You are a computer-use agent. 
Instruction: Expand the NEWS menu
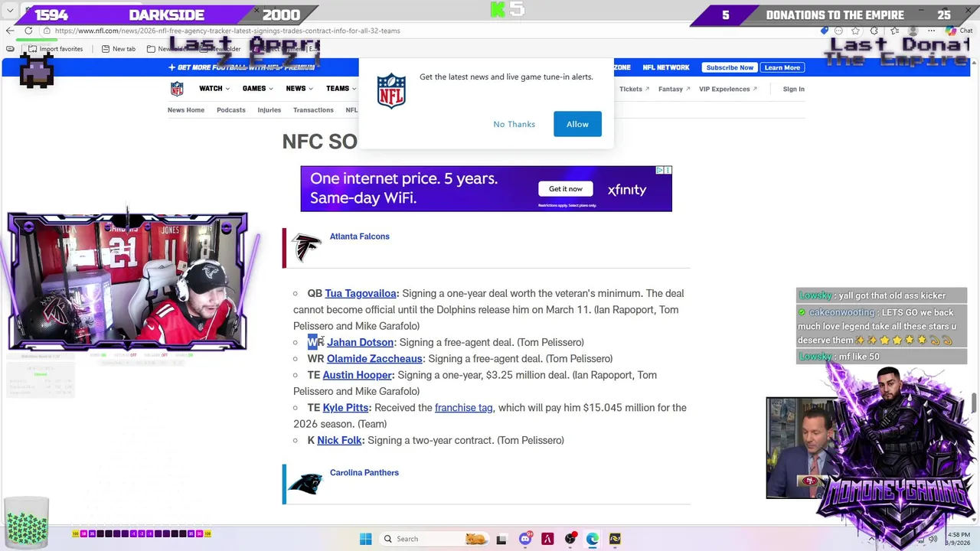pos(299,89)
